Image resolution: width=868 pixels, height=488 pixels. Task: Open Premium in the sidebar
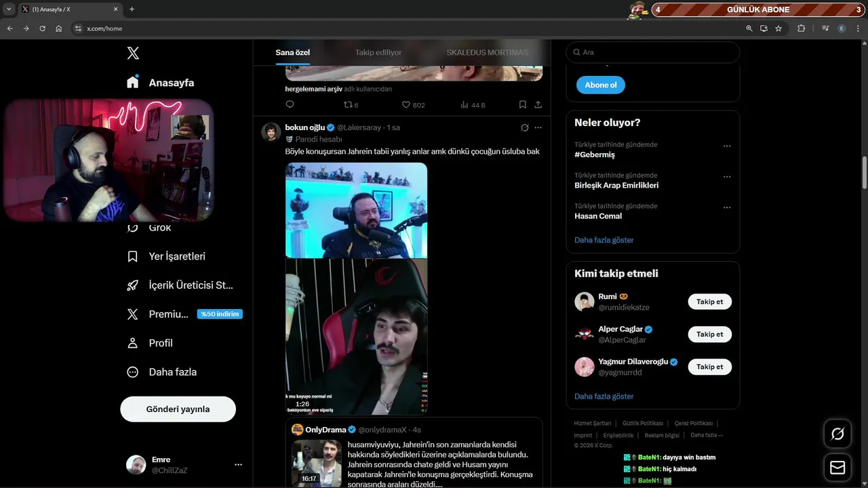click(x=184, y=314)
